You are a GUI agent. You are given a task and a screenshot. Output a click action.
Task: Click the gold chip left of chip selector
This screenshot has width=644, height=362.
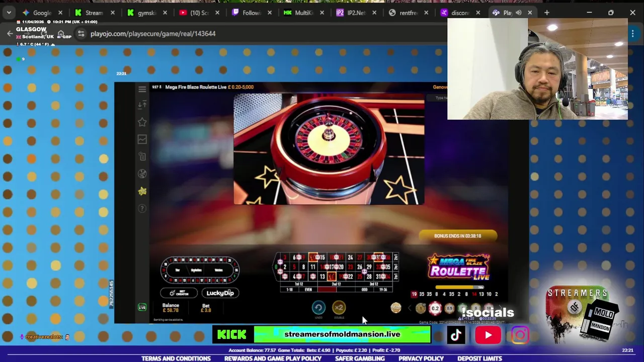click(x=396, y=308)
